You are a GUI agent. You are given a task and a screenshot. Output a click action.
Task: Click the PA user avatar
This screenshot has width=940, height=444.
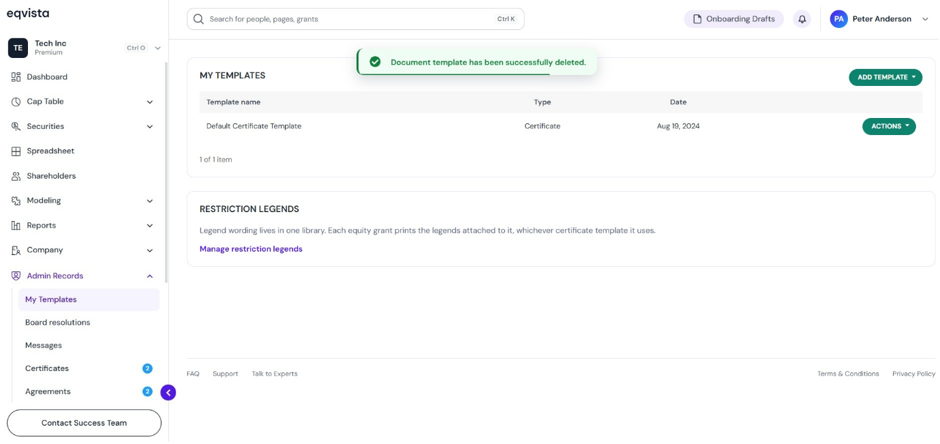839,19
